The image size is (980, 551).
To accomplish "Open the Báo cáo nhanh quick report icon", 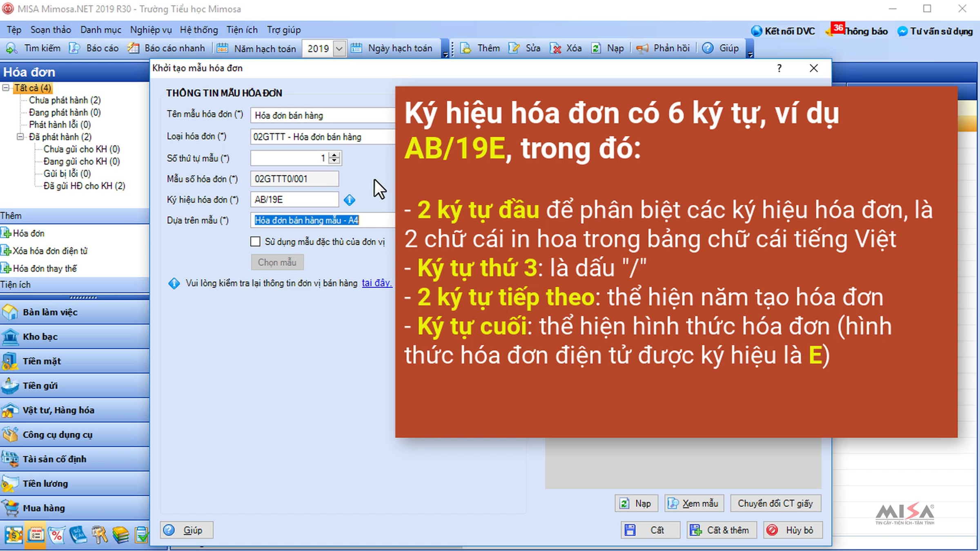I will (133, 48).
